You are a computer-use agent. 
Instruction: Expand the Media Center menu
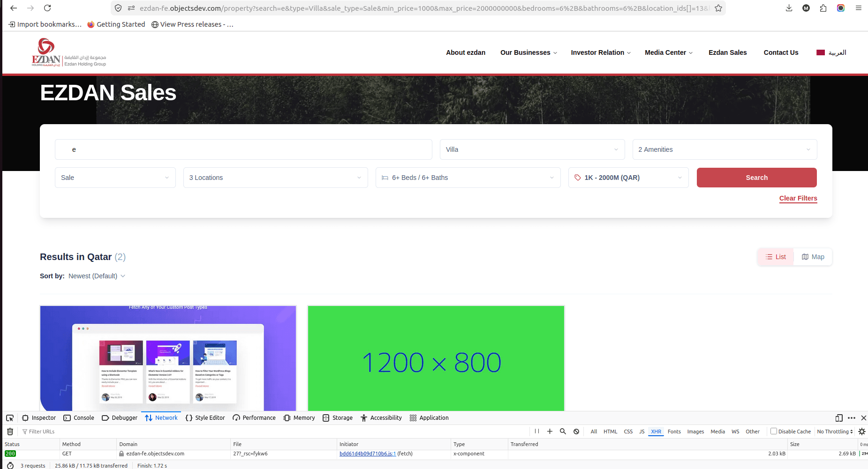669,52
